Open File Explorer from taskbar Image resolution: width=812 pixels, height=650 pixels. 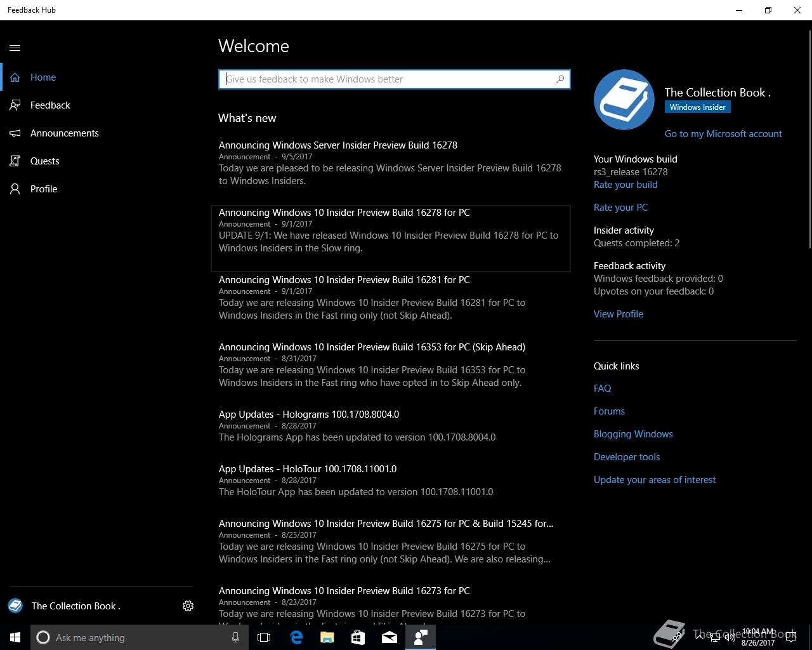click(x=327, y=637)
